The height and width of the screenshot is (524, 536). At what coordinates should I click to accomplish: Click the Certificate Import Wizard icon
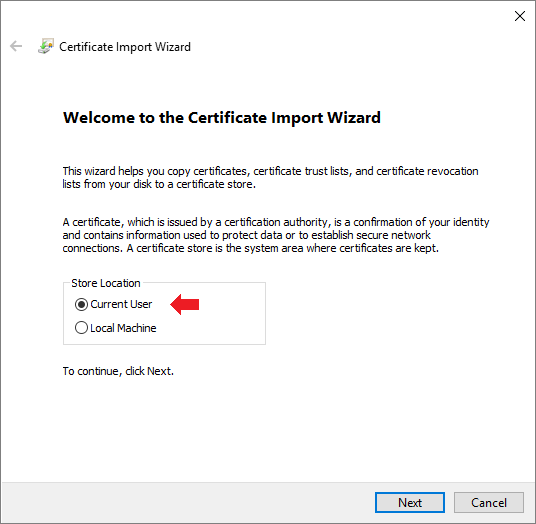click(x=45, y=46)
